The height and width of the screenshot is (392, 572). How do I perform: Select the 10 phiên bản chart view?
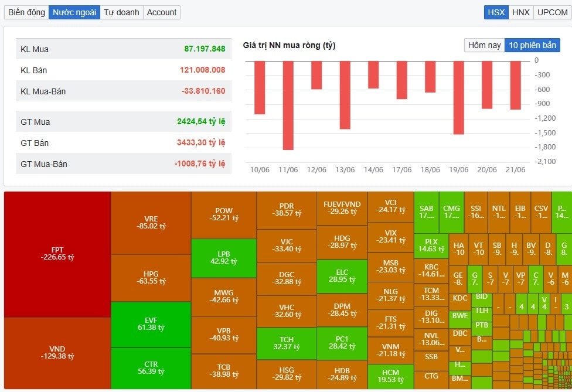coord(532,45)
